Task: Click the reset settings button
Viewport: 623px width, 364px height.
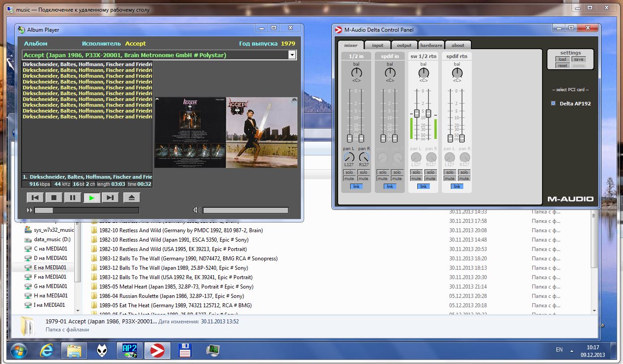Action: point(562,66)
